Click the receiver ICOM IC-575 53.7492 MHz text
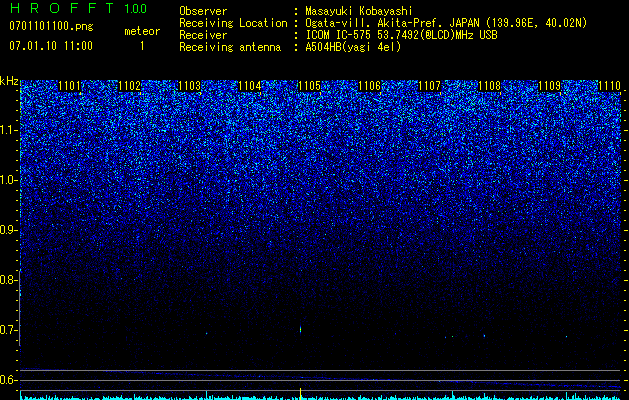This screenshot has width=629, height=400. [401, 35]
